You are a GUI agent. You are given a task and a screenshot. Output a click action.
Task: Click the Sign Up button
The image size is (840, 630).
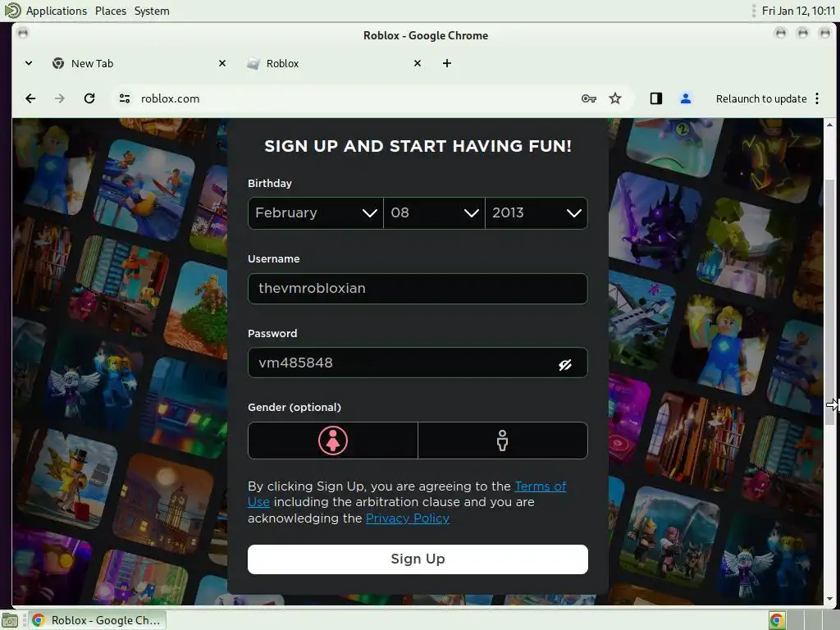(x=418, y=559)
